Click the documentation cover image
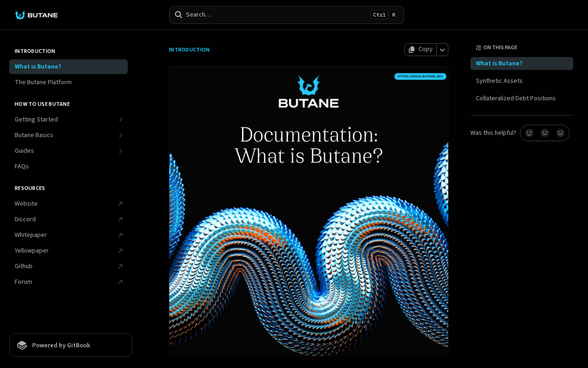 pos(309,211)
